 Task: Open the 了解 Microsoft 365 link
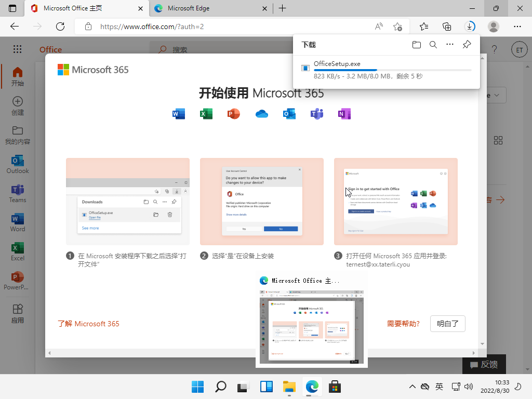[x=88, y=324]
